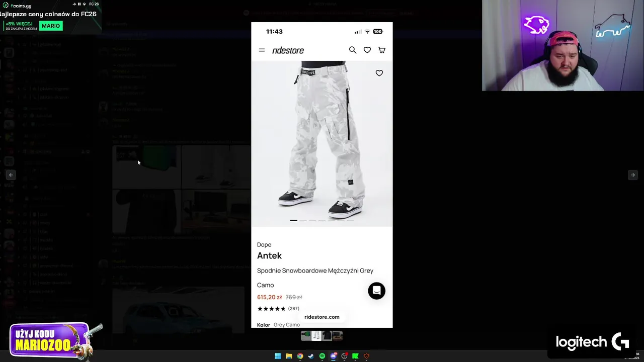
Task: Click the product description Spodnie Snowboardowe Mężczyźni Grey
Action: point(315,270)
